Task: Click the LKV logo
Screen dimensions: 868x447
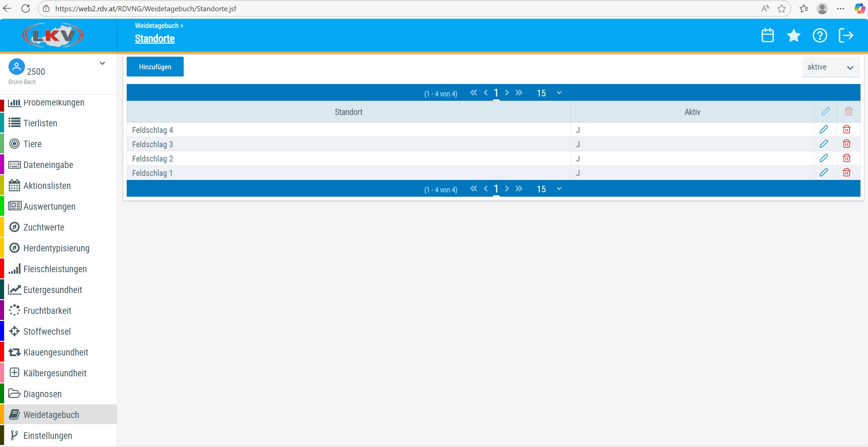Action: 53,35
